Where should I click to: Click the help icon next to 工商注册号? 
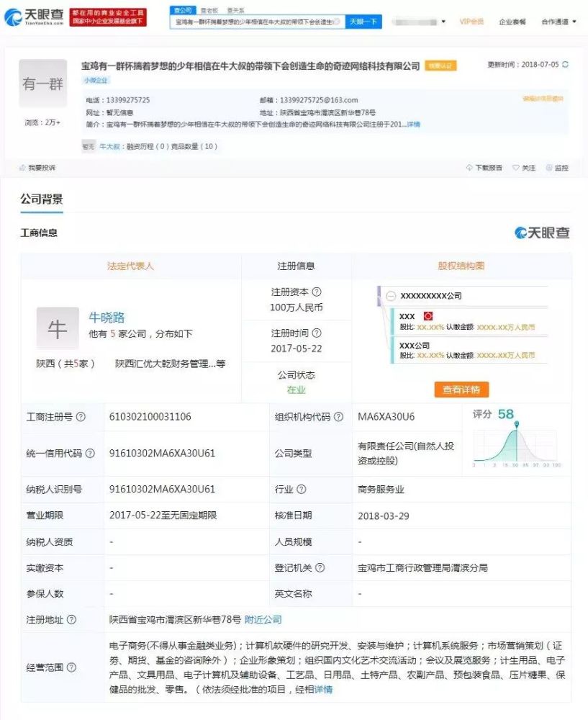[x=81, y=417]
